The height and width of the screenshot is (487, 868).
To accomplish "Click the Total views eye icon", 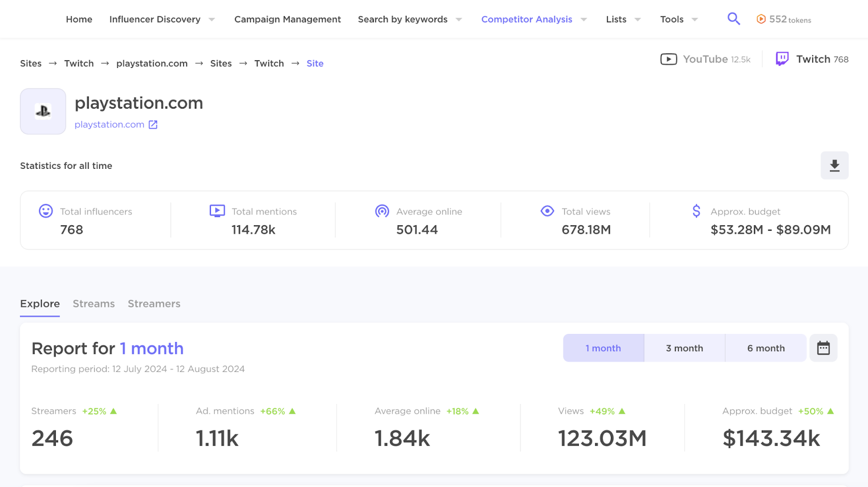I will tap(547, 211).
